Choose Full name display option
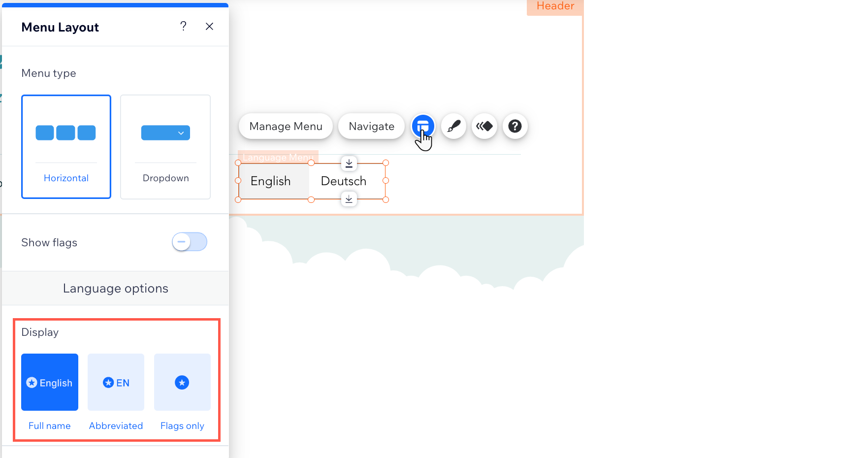868x458 pixels. coord(50,382)
